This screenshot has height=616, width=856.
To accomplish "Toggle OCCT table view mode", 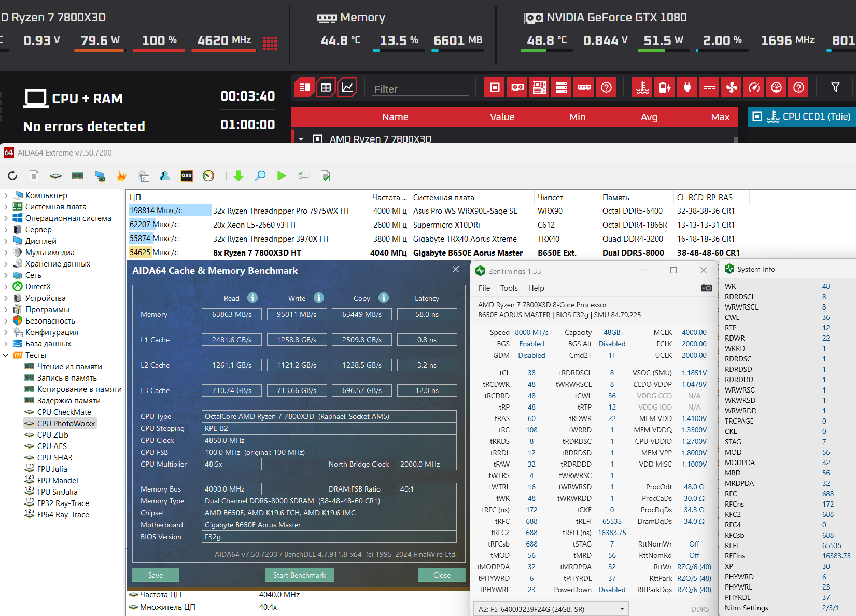I will click(x=326, y=87).
